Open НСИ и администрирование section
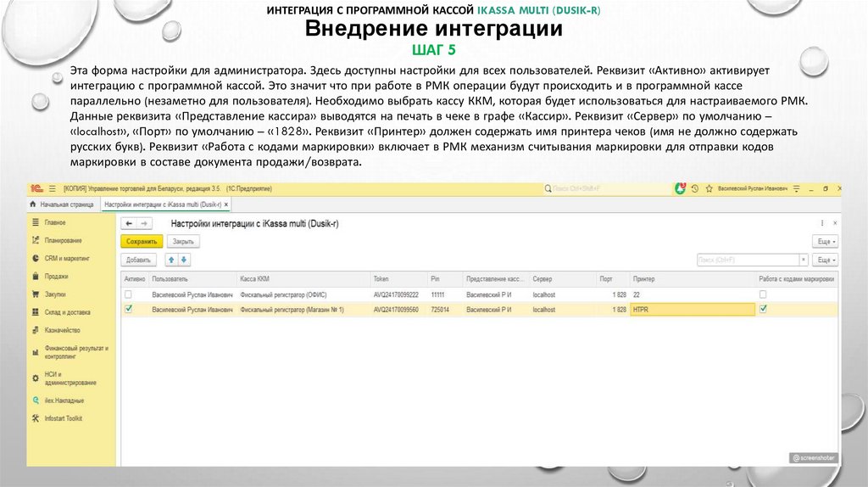 (70, 378)
